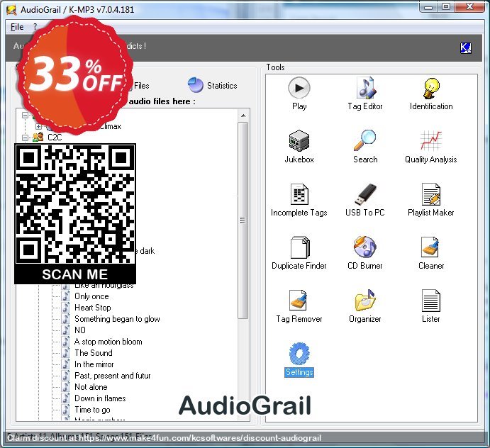Screen dimensions: 490x448
Task: Click the C2C artist people icon
Action: tap(38, 138)
